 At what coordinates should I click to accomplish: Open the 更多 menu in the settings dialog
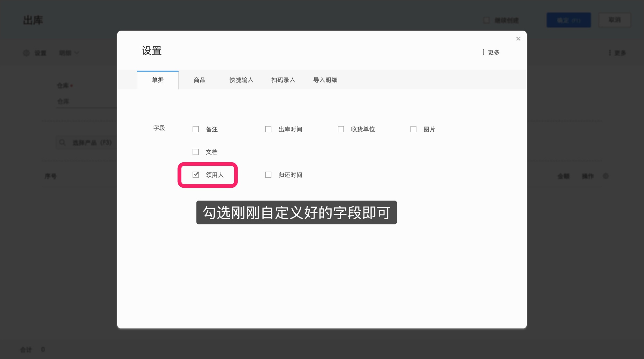pyautogui.click(x=491, y=52)
